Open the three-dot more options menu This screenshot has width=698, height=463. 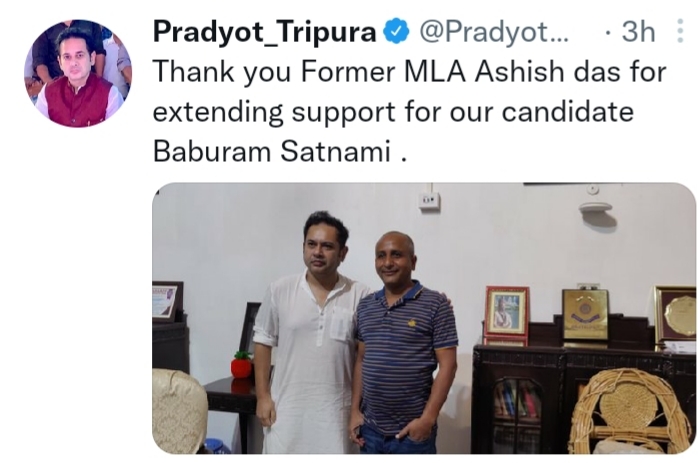[x=680, y=31]
